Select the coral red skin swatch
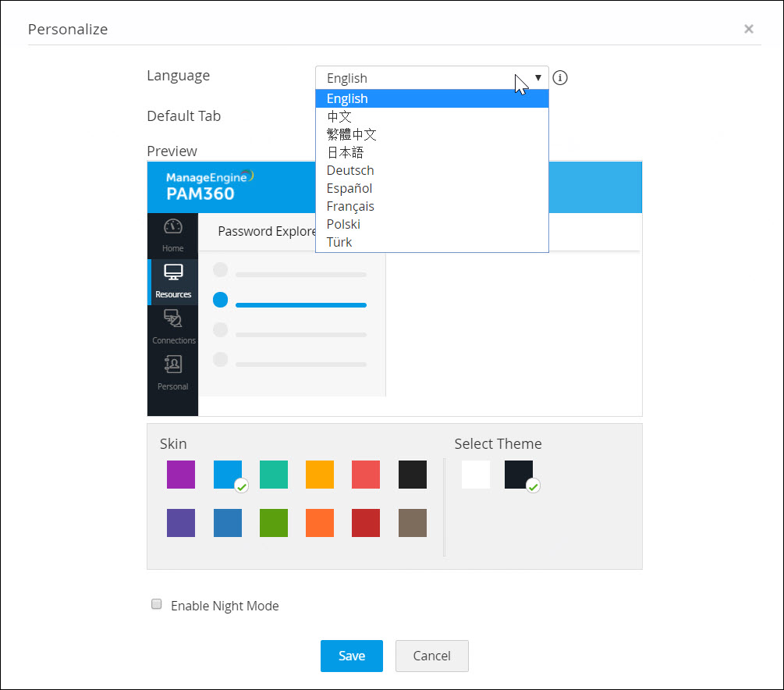 [x=366, y=475]
